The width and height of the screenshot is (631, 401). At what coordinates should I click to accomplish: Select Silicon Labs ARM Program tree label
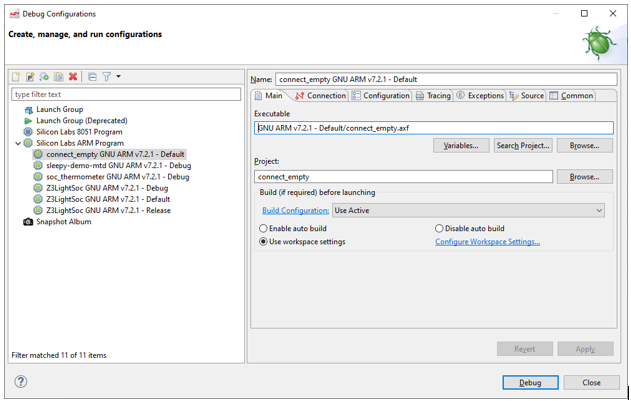(80, 143)
